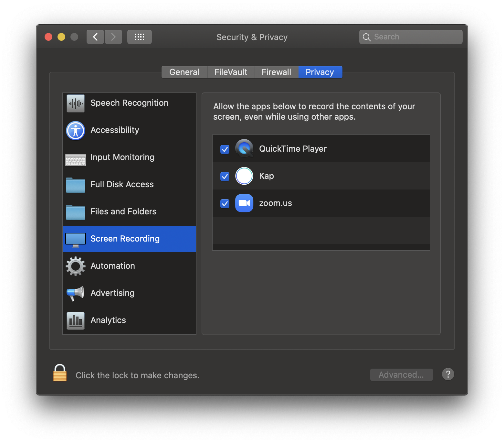This screenshot has width=504, height=443.
Task: Switch to the FileVault tab
Action: click(x=231, y=72)
